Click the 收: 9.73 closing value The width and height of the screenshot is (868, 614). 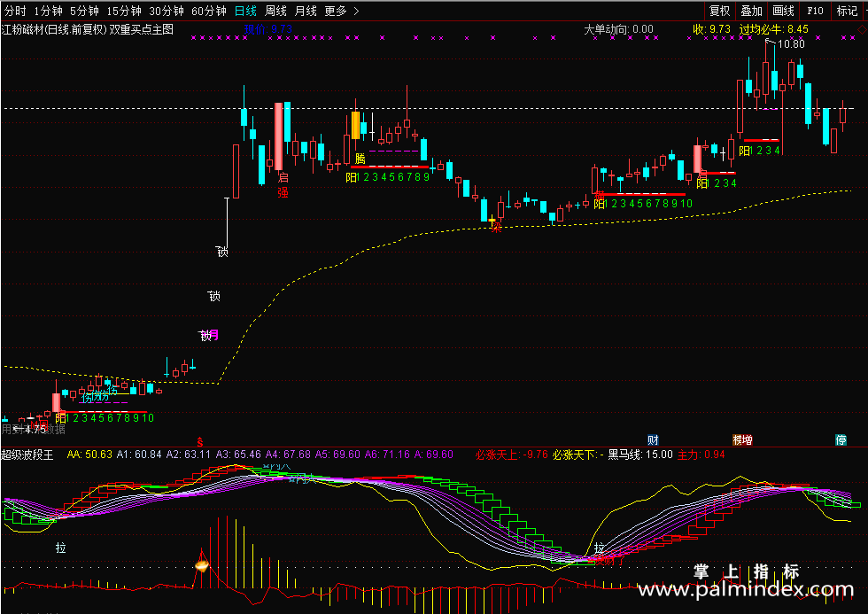[711, 29]
